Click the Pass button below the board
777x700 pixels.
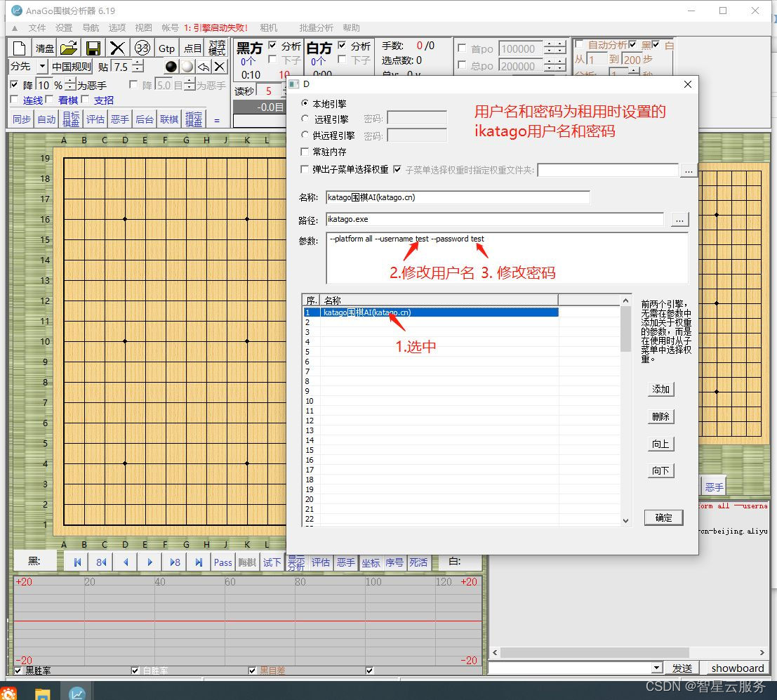tap(223, 562)
